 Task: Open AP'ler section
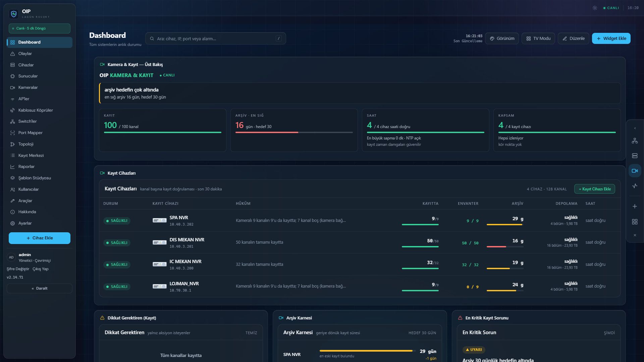click(x=40, y=99)
